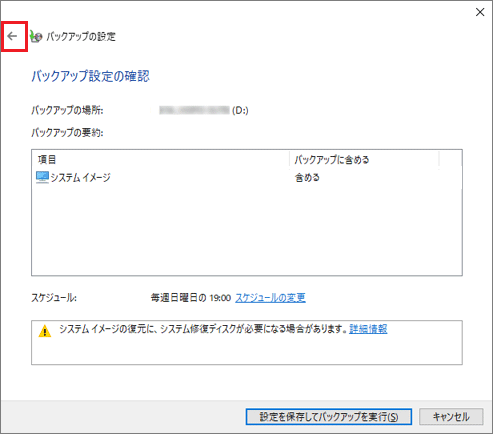Select the システム イメージ row
This screenshot has width=493, height=434.
tap(247, 177)
